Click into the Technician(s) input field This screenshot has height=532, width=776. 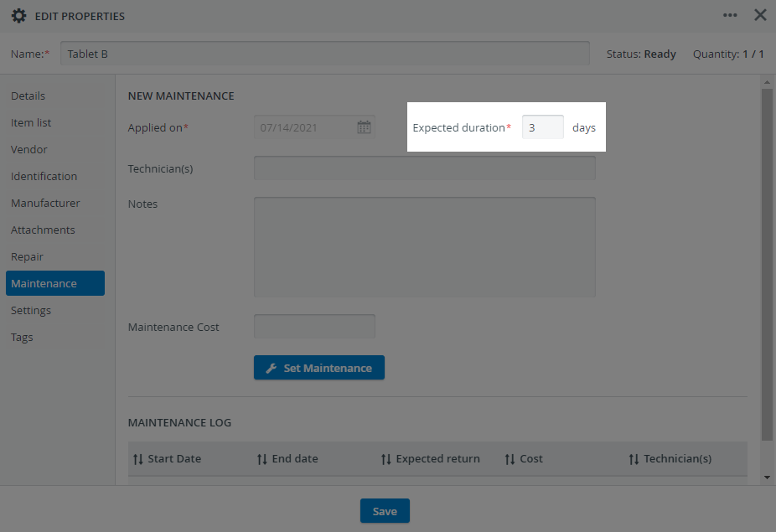coord(425,168)
